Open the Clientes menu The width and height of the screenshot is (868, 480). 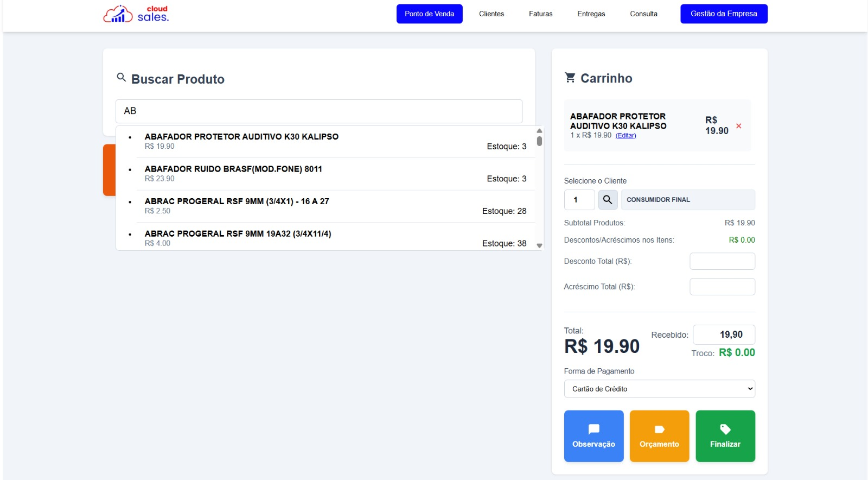491,14
